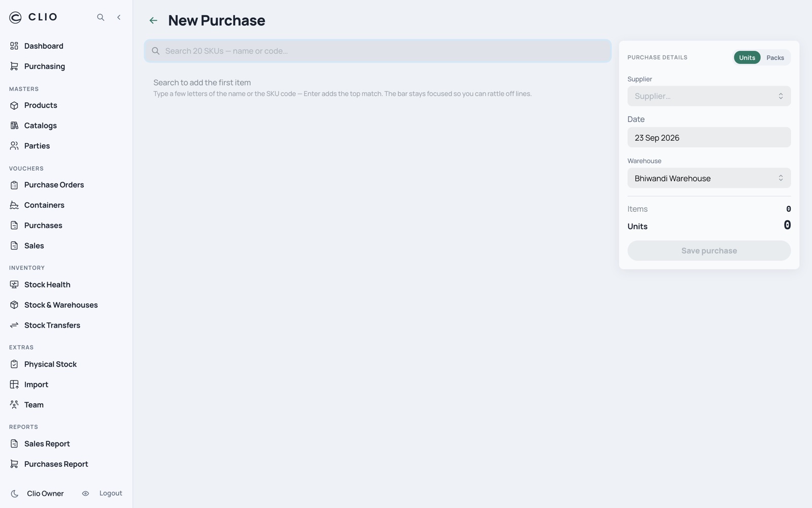Click the Purchases Report cart icon

click(x=14, y=464)
